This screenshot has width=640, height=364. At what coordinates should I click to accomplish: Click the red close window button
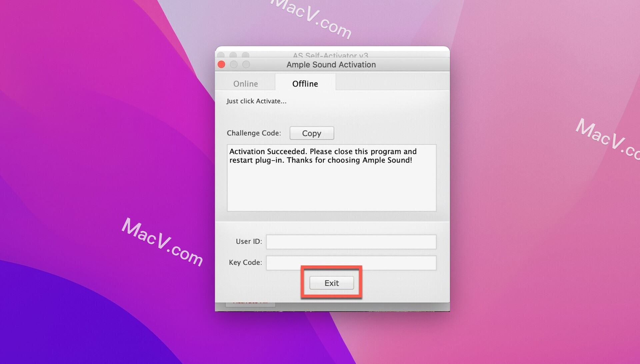[222, 65]
